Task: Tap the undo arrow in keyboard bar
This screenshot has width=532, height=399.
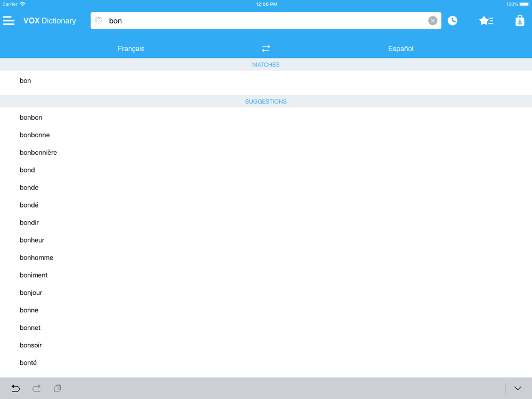Action: [x=15, y=388]
